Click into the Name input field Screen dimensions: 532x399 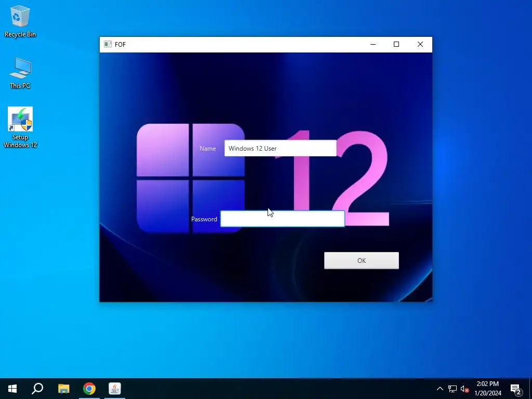280,148
